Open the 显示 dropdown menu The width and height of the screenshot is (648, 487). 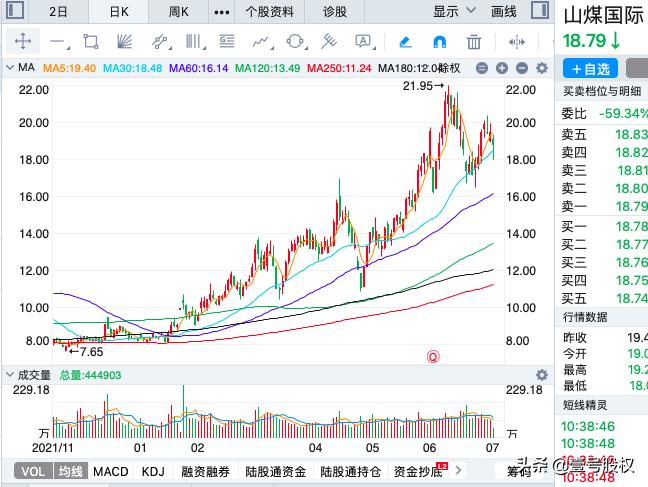[x=454, y=11]
